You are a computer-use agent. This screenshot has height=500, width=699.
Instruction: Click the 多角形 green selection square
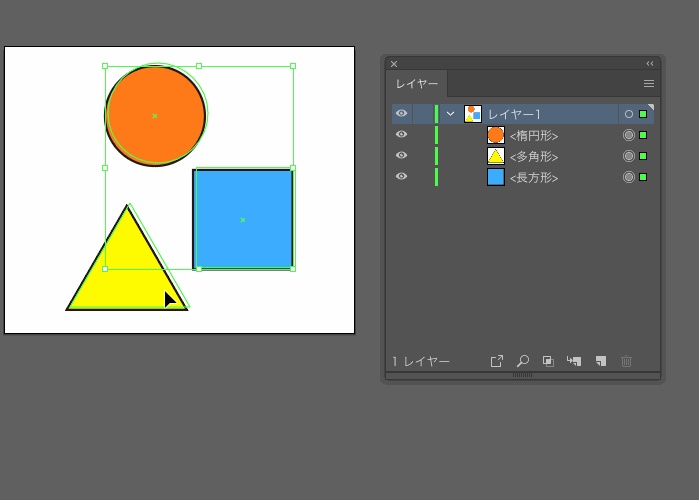(643, 156)
